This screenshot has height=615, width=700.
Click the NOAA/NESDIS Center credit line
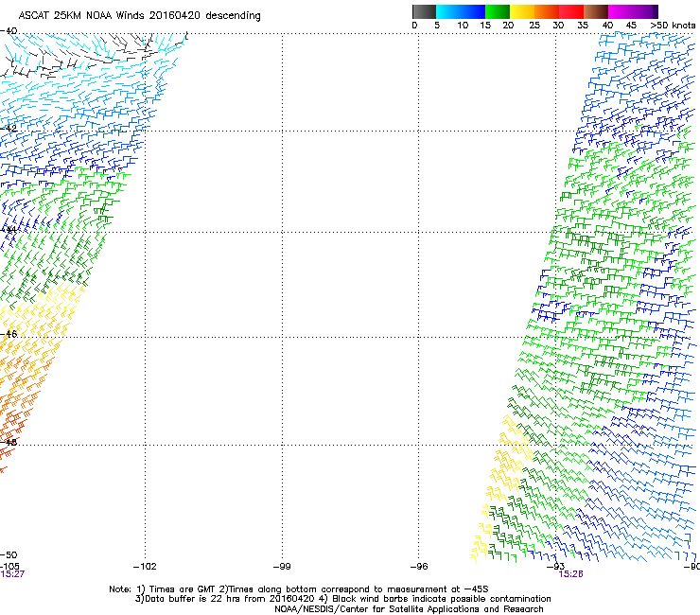point(409,609)
